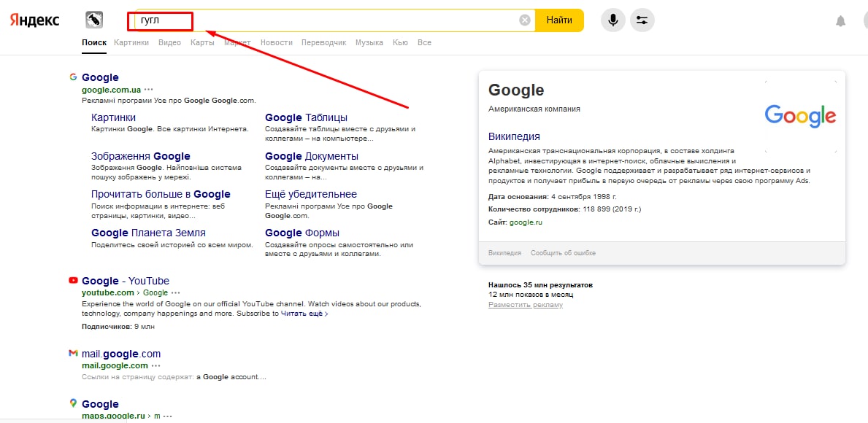Open the mail.google.com result title

(x=121, y=354)
